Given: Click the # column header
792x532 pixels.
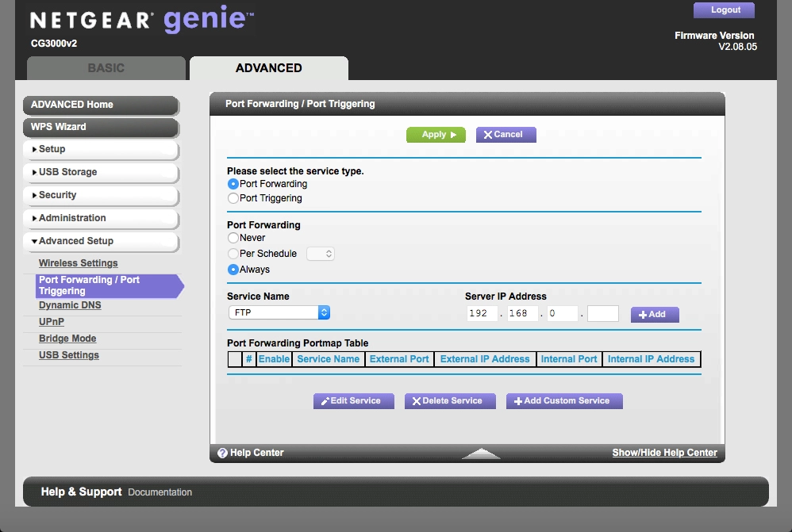Looking at the screenshot, I should (249, 359).
